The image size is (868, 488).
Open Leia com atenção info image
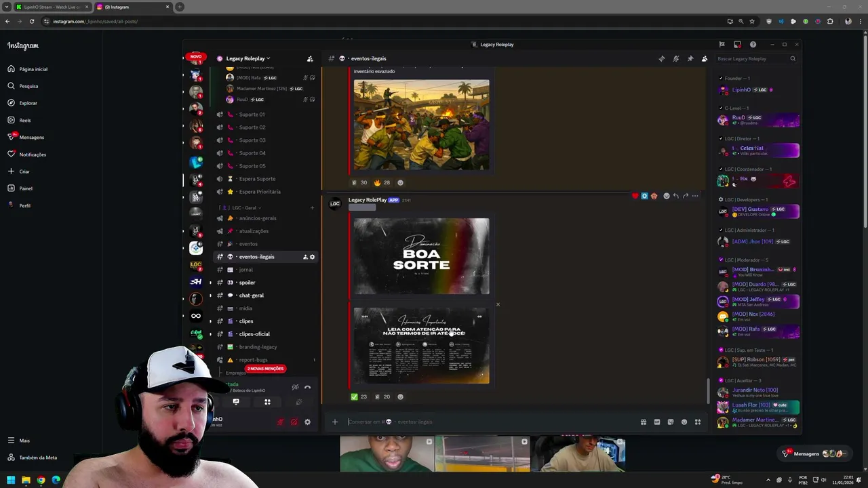(x=421, y=346)
